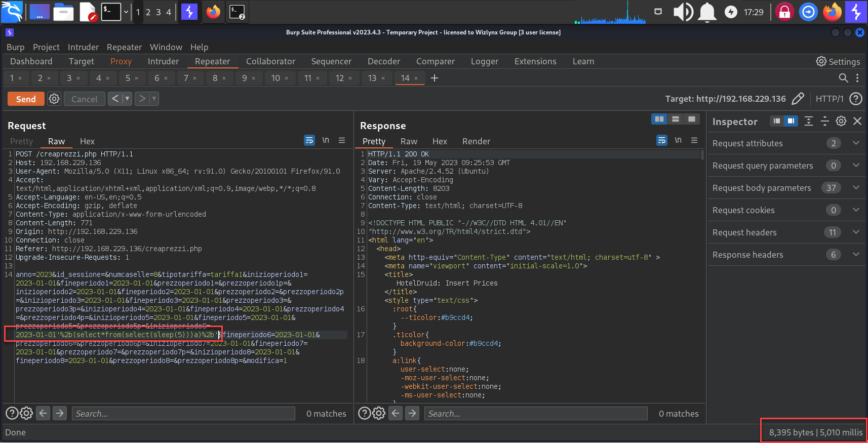Open Firefox from taskbar launcher
868x443 pixels.
[213, 12]
